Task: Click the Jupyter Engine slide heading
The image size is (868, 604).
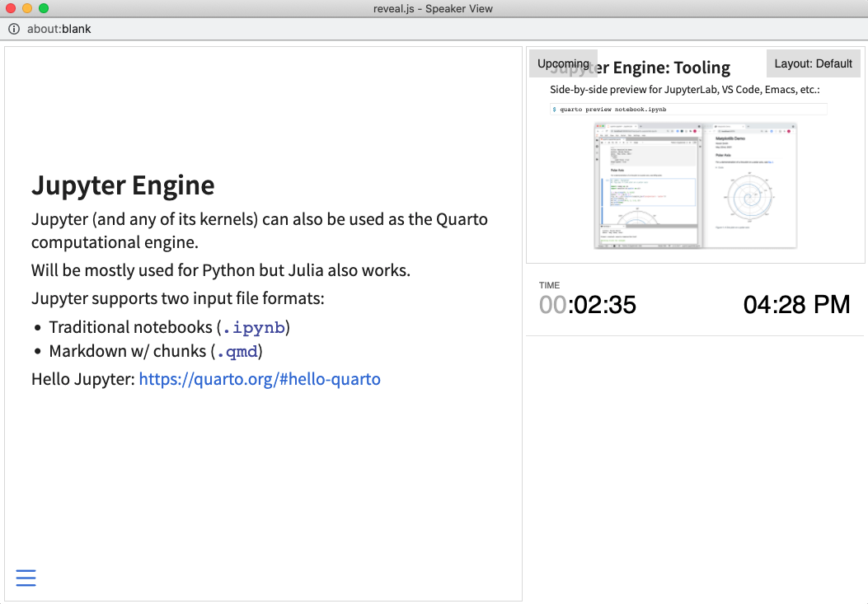Action: point(122,185)
